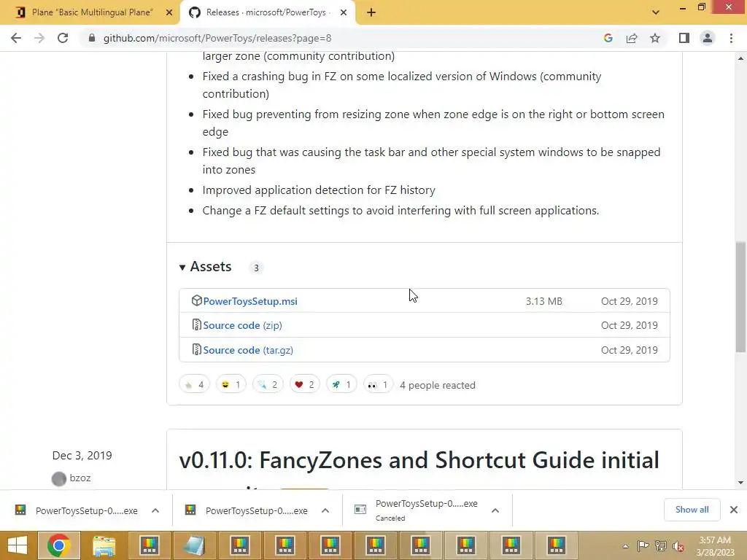Click the 3.13 MB file size text
Viewport: 747px width, 560px height.
tap(544, 301)
